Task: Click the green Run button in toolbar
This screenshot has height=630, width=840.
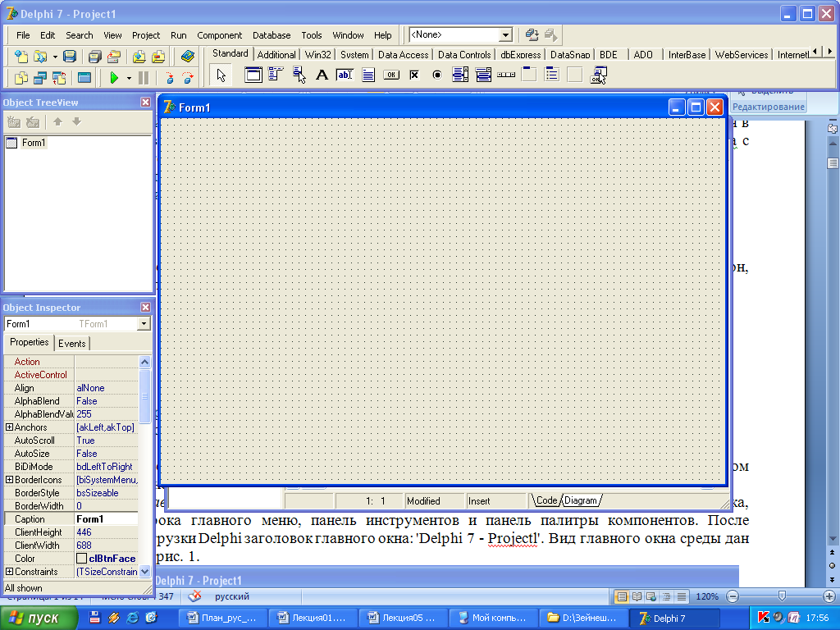Action: click(114, 78)
